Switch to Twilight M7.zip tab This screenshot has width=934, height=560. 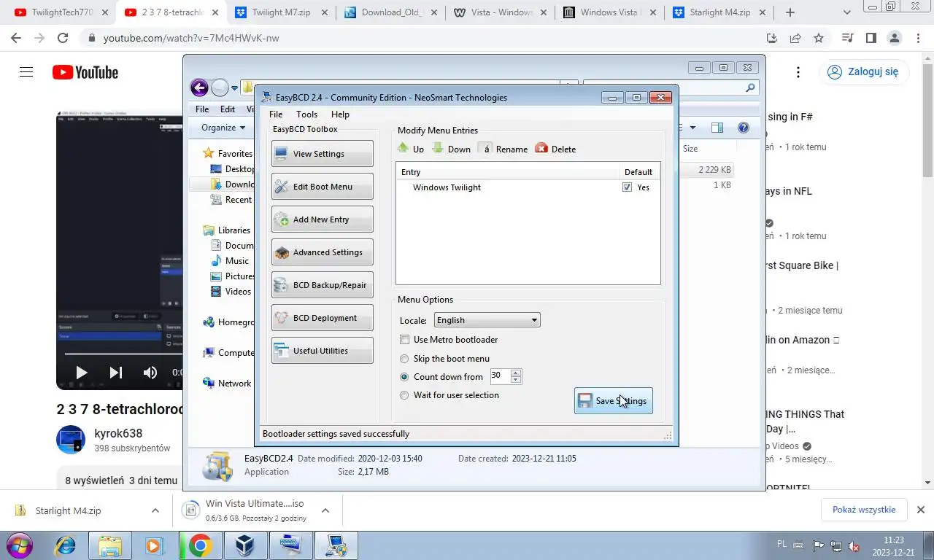tap(282, 12)
